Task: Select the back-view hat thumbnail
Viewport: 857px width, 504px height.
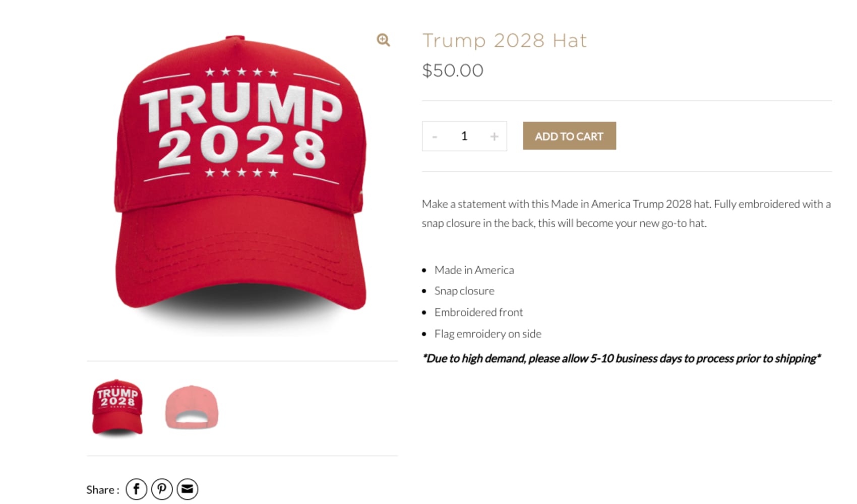Action: (192, 407)
